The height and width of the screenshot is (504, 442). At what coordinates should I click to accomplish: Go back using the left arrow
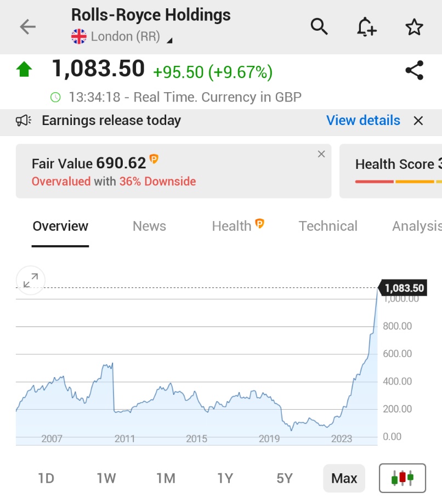click(x=27, y=27)
